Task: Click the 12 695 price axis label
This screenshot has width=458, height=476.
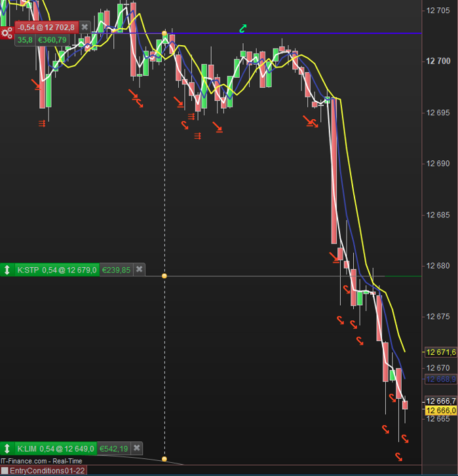Action: click(x=438, y=113)
